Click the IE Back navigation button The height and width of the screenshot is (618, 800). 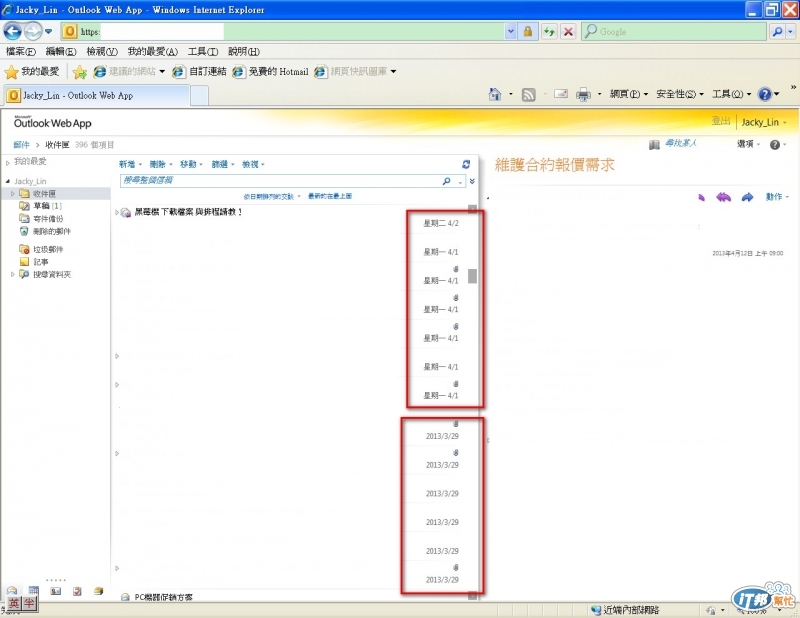(12, 32)
